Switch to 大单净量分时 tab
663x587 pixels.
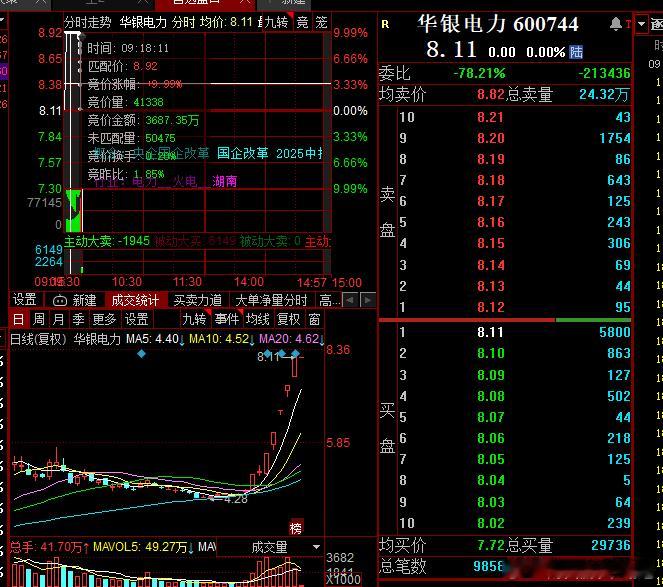[271, 300]
